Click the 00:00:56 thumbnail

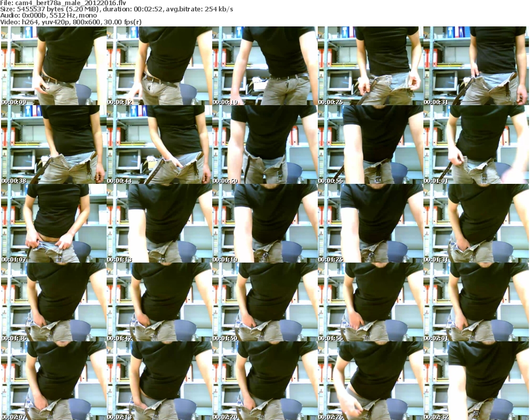point(371,144)
